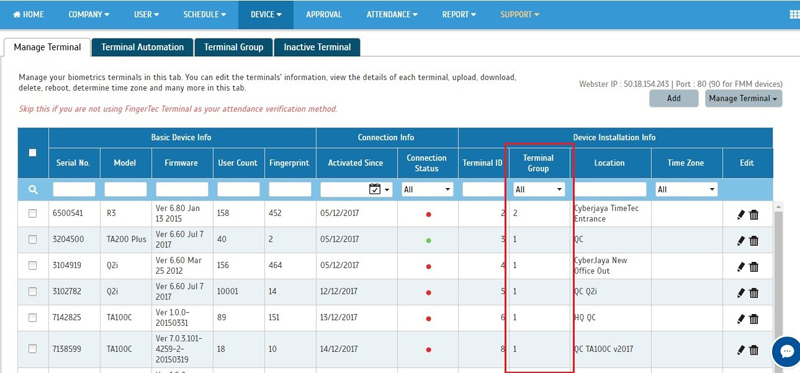Click the 'TA200 Plus' model cell
This screenshot has height=373, width=800.
click(126, 240)
